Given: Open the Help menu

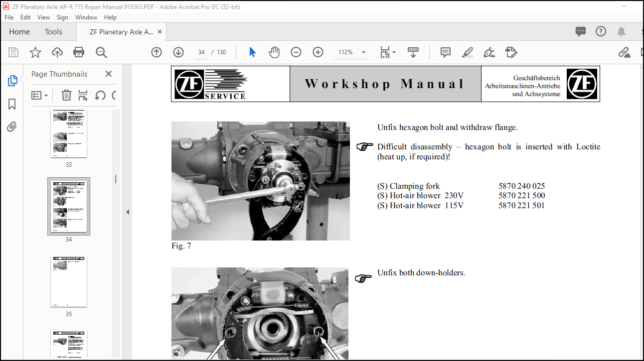Looking at the screenshot, I should point(110,17).
